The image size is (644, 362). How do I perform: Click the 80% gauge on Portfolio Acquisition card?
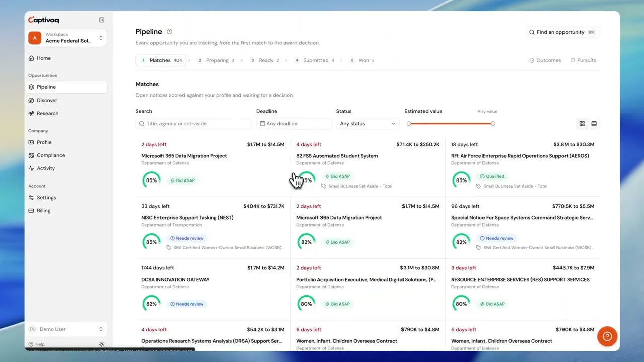click(306, 304)
